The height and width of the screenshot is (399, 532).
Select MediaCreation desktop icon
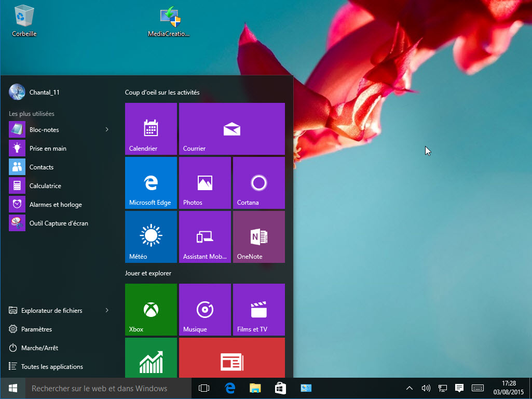pos(169,21)
